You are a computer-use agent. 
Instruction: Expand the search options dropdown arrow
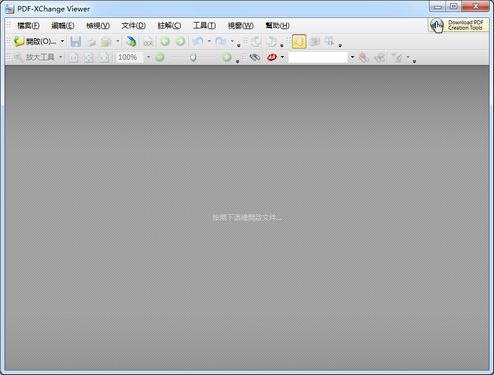407,57
